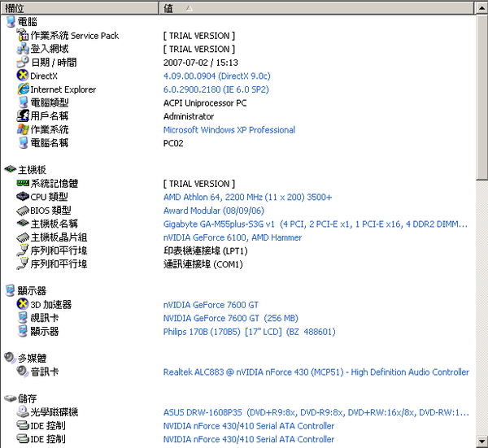The width and height of the screenshot is (488, 448).
Task: Click the 主機板名稱 motherboard icon
Action: [x=23, y=223]
